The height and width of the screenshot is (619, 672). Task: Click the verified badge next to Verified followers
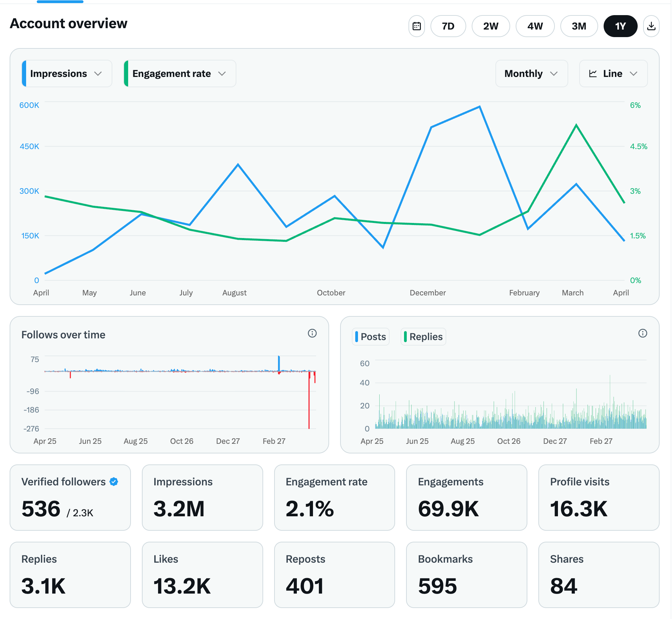[114, 482]
